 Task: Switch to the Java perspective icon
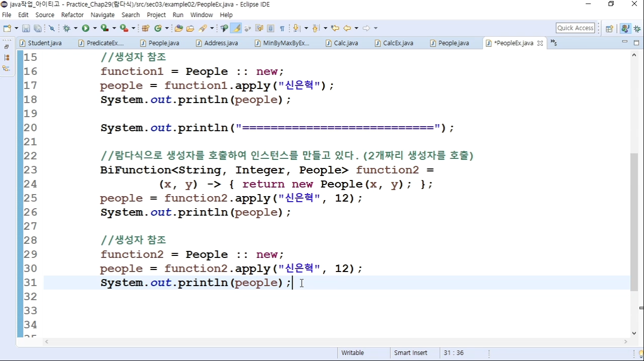pyautogui.click(x=625, y=28)
